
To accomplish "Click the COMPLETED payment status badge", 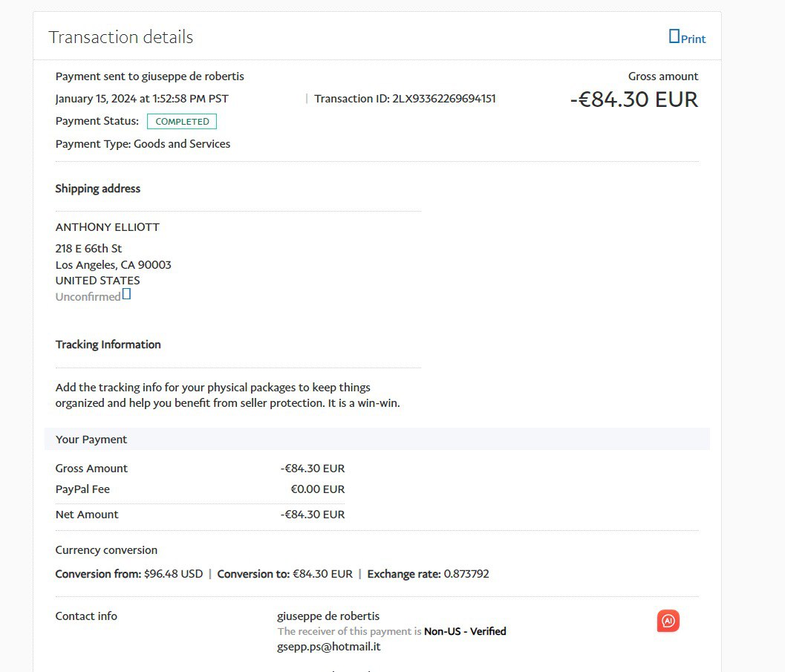I will [182, 122].
